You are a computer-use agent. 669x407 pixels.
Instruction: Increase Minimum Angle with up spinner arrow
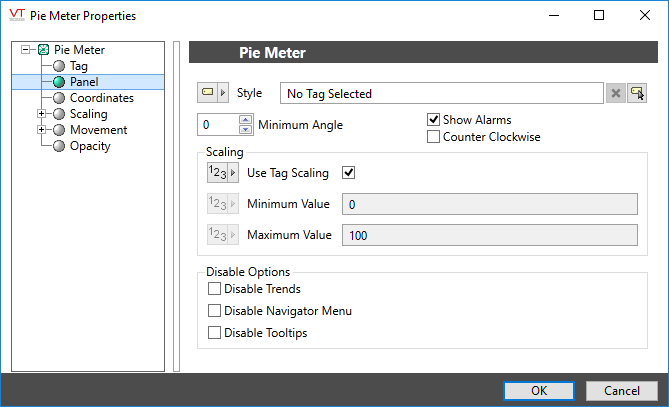tap(246, 120)
